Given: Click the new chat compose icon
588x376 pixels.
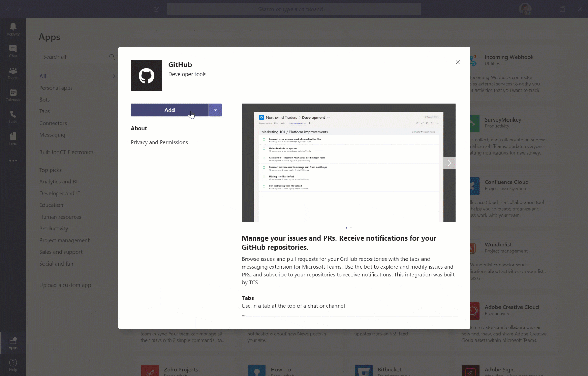Looking at the screenshot, I should coord(156,9).
